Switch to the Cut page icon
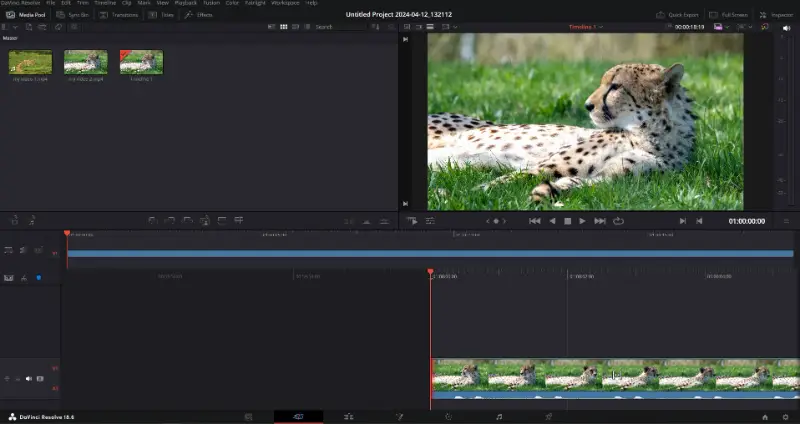The image size is (800, 424). (298, 417)
